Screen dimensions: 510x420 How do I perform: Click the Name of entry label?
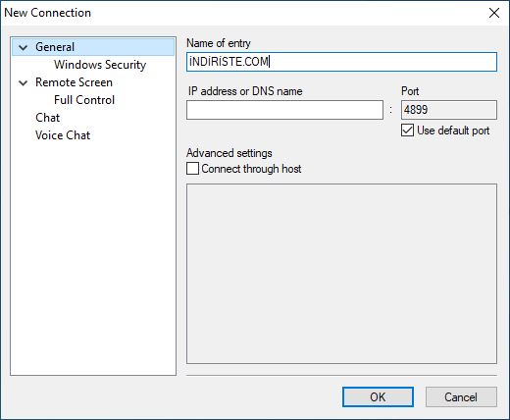219,43
